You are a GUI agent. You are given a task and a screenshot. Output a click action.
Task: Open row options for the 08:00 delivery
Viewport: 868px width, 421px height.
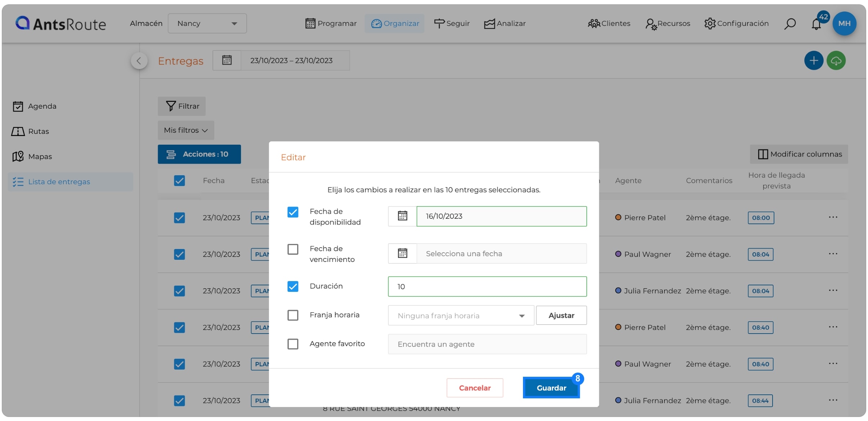pos(833,217)
